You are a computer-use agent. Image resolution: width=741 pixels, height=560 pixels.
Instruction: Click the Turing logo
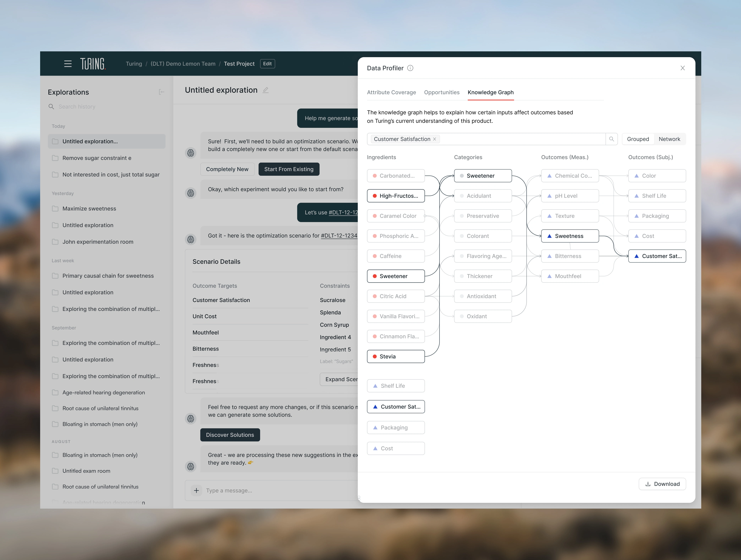[x=93, y=64]
